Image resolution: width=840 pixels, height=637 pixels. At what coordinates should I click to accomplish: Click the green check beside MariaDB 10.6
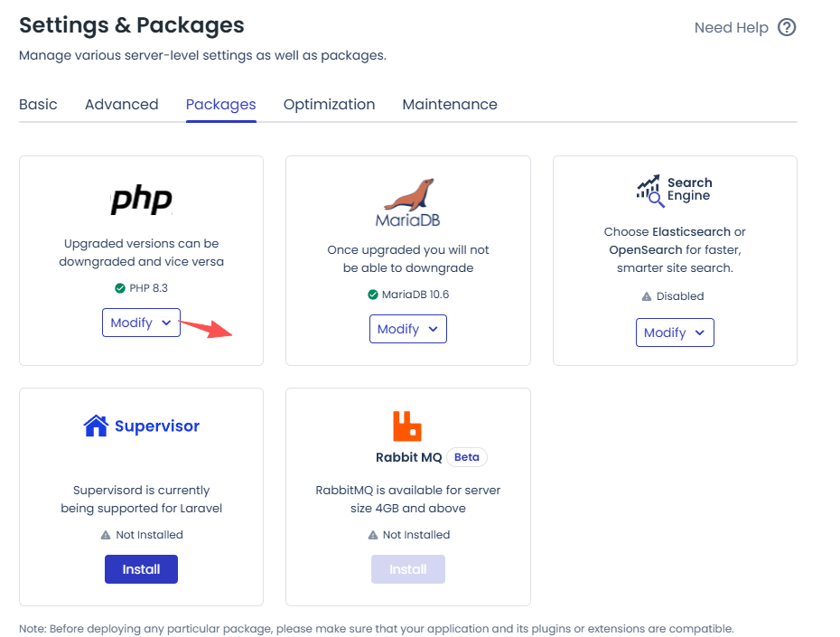[x=373, y=295]
